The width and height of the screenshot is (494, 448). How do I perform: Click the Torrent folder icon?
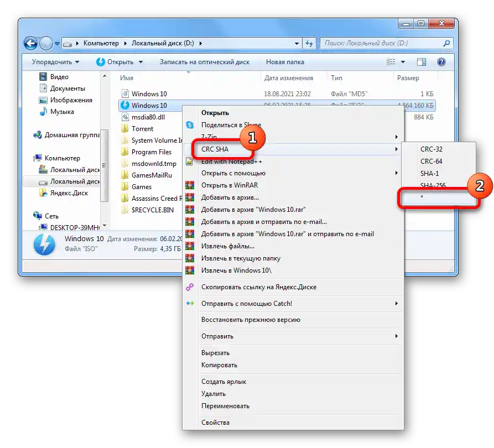(125, 128)
